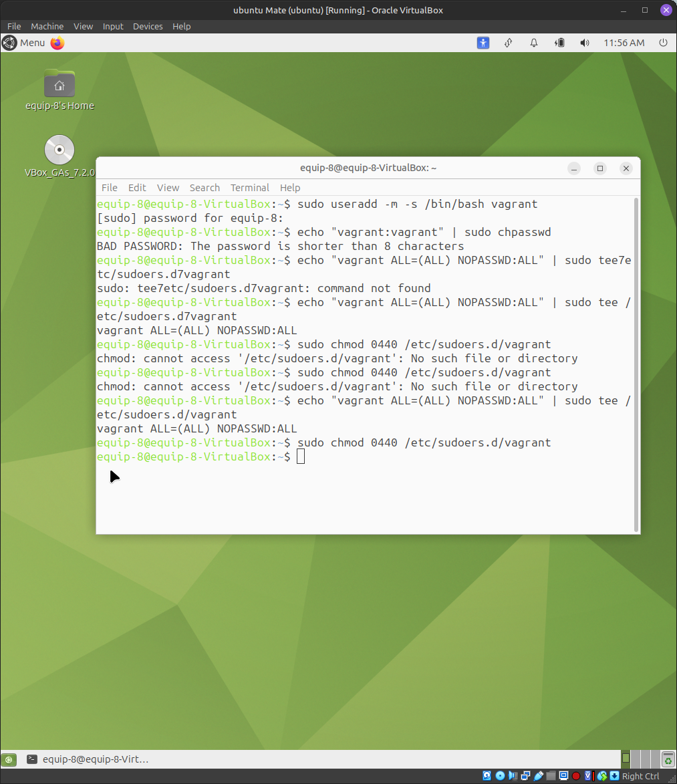The height and width of the screenshot is (784, 677).
Task: Open Firefox from the top panel
Action: [57, 43]
